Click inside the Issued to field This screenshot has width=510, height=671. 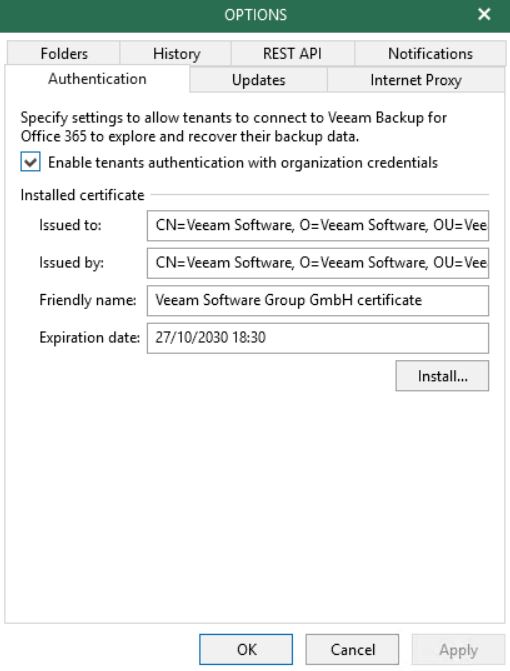click(318, 226)
